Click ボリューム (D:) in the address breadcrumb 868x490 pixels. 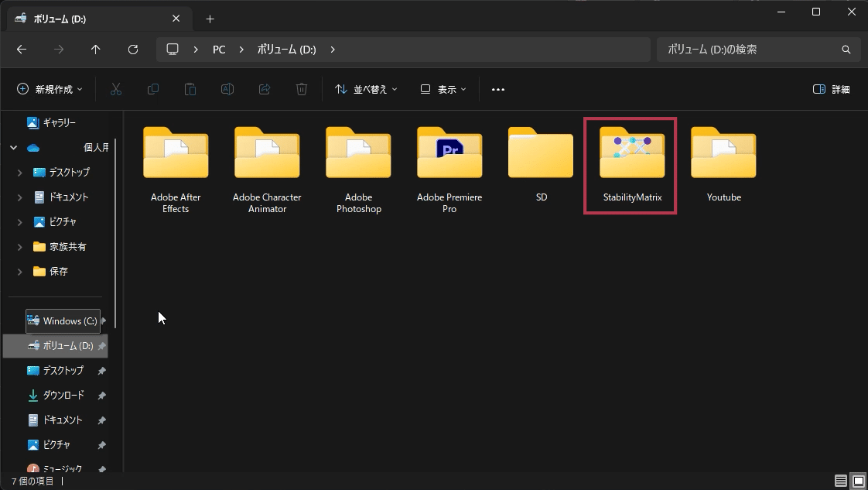tap(287, 50)
